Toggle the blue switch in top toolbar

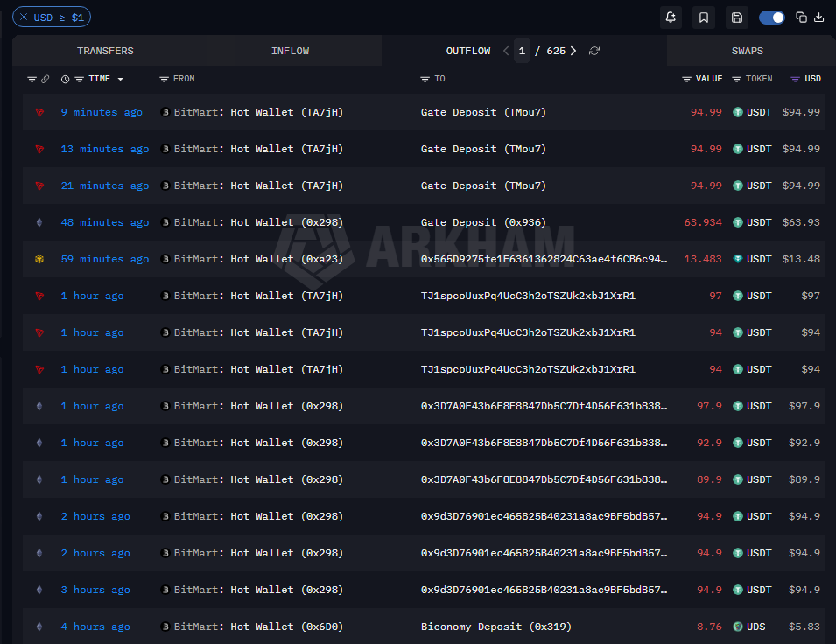pos(771,17)
